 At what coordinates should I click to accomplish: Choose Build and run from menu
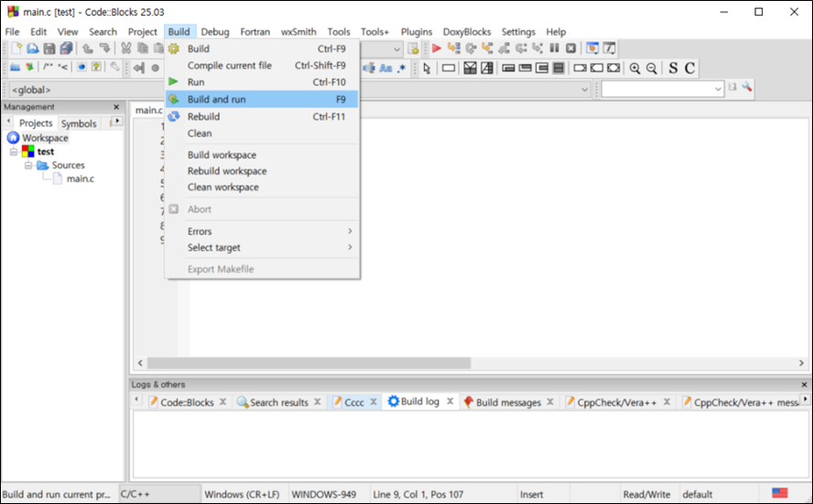point(263,99)
